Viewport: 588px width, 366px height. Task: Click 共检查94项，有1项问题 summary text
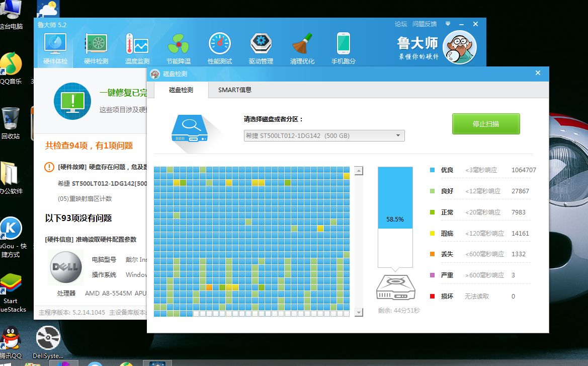click(89, 145)
